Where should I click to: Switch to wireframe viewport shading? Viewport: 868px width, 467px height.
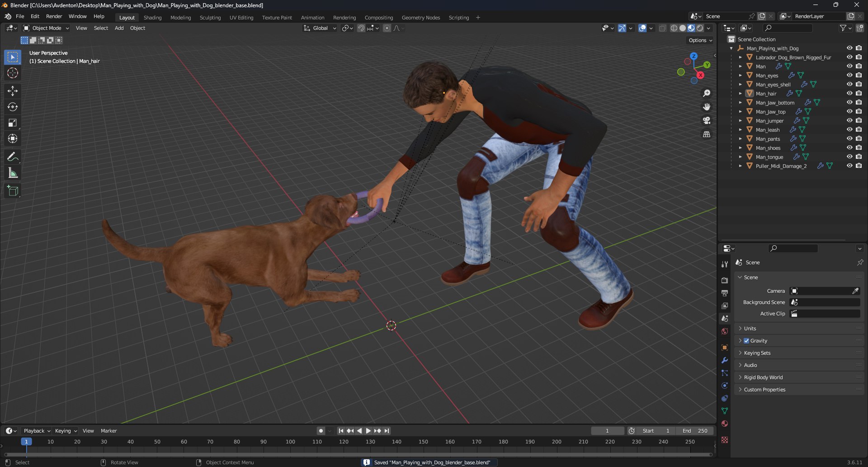click(674, 28)
